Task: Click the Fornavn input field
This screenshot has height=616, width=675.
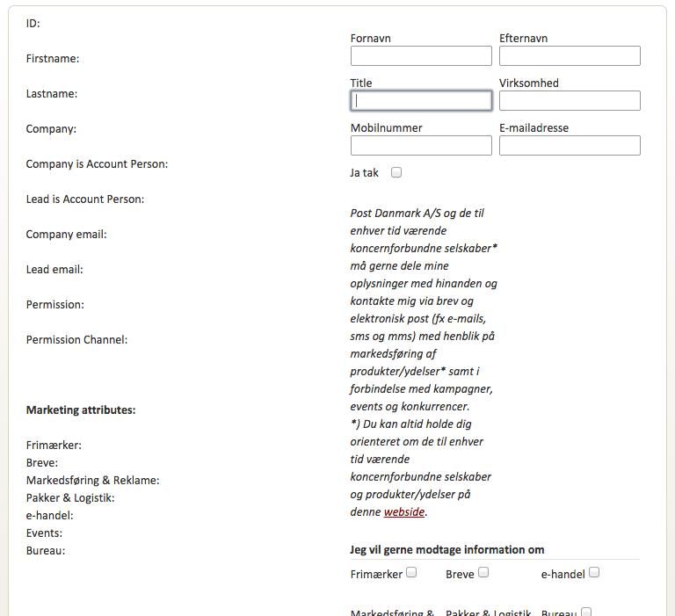Action: click(421, 56)
